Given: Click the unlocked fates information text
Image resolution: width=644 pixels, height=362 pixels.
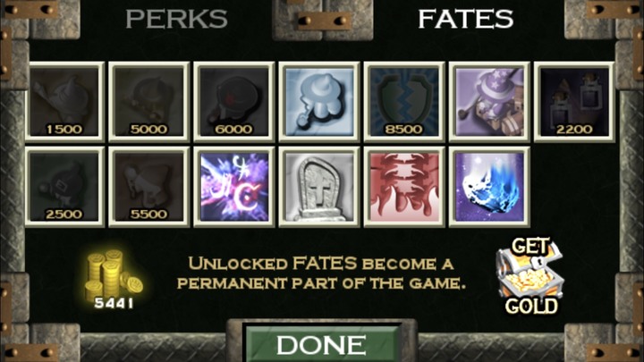Looking at the screenshot, I should 321,273.
